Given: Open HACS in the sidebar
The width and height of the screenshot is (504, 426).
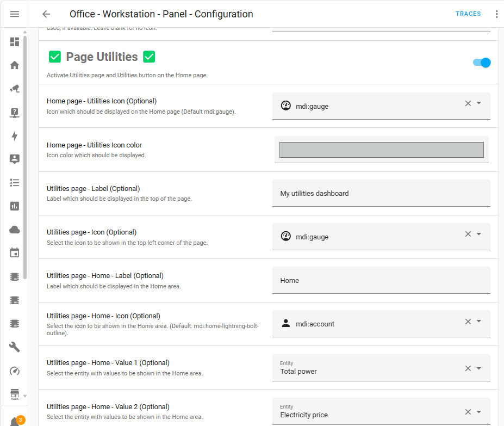Looking at the screenshot, I should pos(15,393).
